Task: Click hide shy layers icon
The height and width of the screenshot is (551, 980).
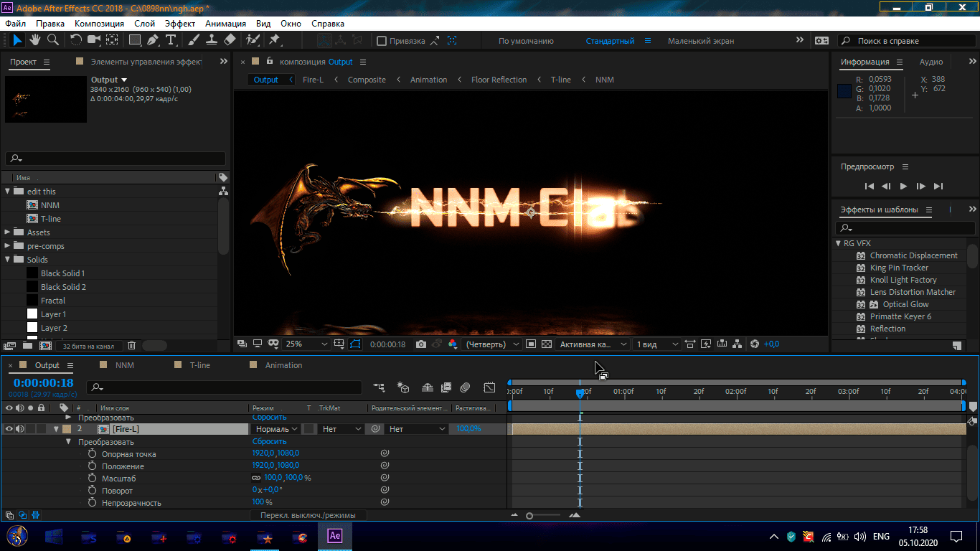Action: tap(428, 387)
